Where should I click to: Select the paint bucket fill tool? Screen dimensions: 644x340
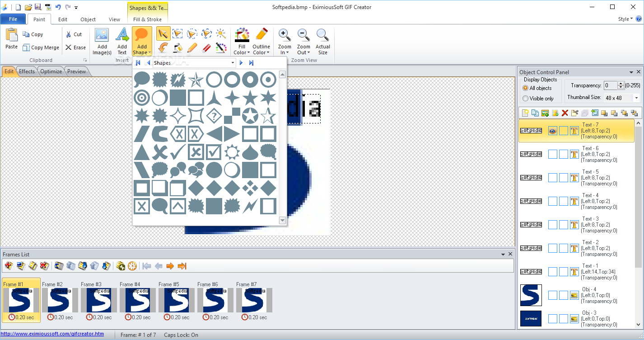[x=177, y=47]
